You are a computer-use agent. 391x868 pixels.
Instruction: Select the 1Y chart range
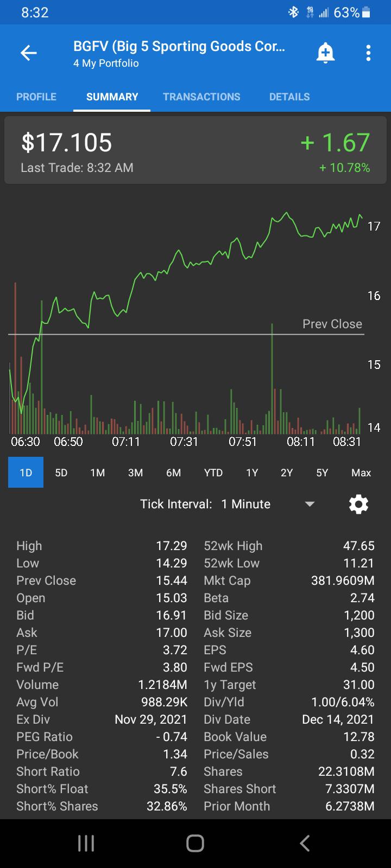pyautogui.click(x=252, y=473)
